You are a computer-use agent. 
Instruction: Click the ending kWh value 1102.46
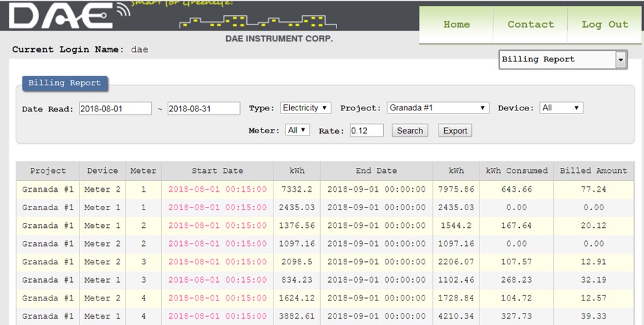[456, 280]
